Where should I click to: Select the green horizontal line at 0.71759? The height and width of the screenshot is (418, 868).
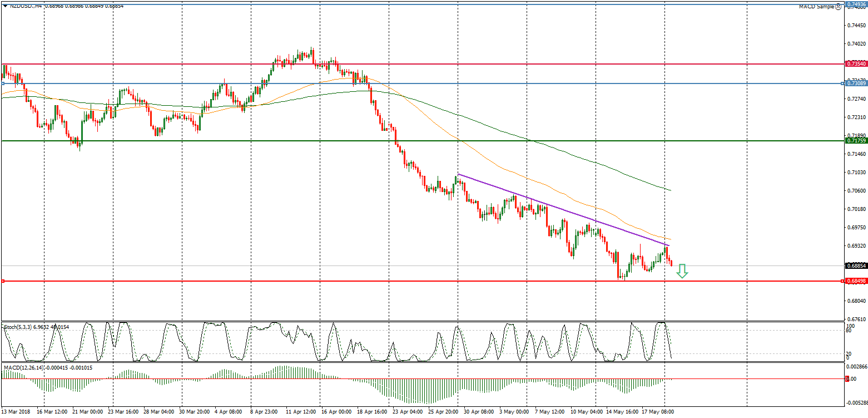coord(423,141)
